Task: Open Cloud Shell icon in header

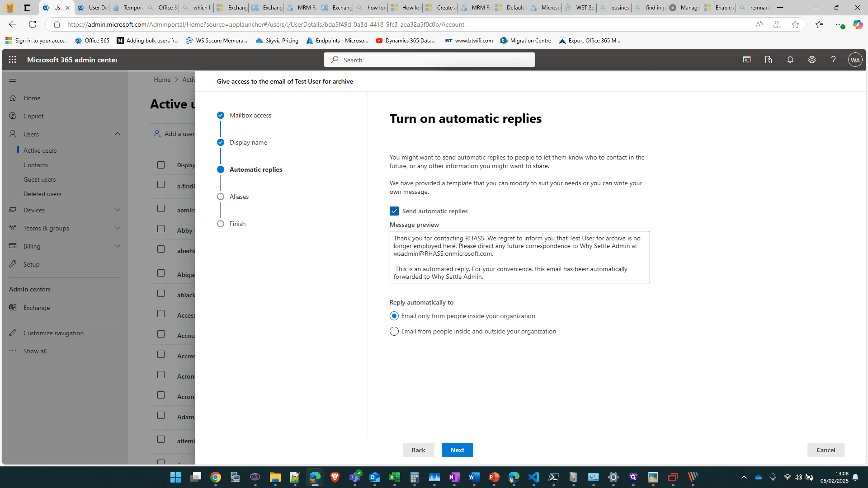Action: (747, 60)
